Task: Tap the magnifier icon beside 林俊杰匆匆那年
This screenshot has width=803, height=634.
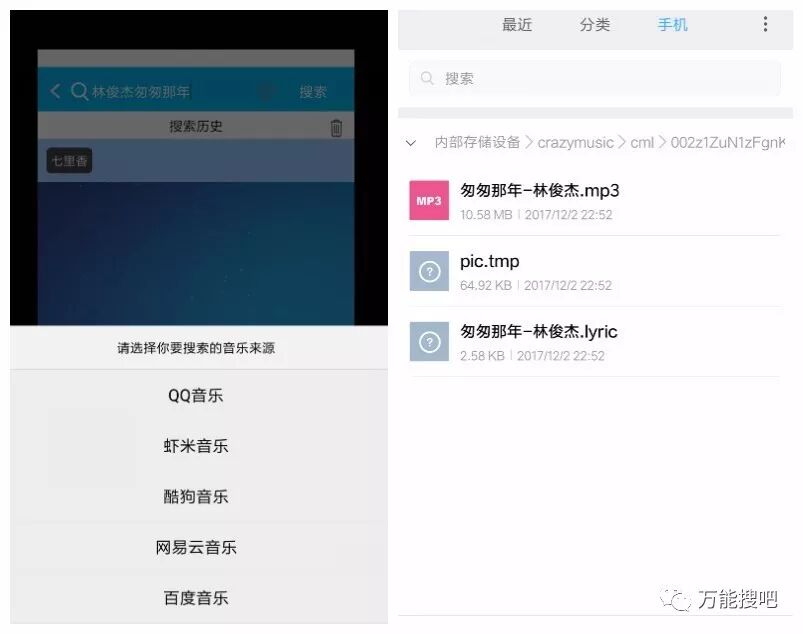Action: (x=79, y=91)
